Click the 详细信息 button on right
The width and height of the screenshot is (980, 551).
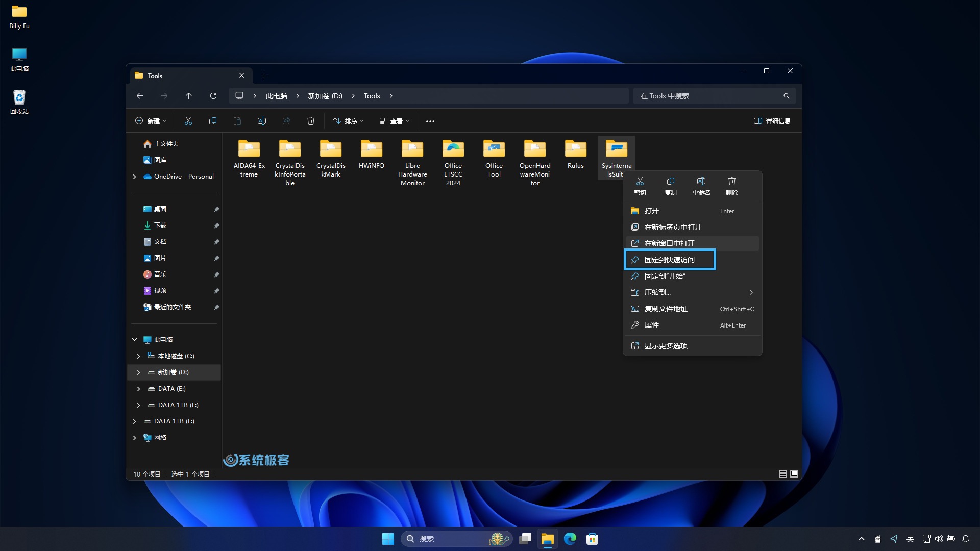[772, 121]
